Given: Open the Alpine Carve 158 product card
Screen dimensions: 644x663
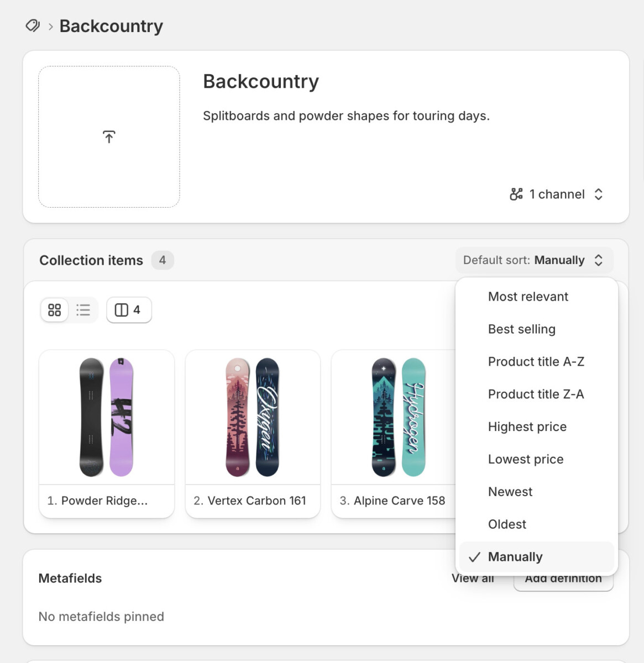Looking at the screenshot, I should coord(393,434).
